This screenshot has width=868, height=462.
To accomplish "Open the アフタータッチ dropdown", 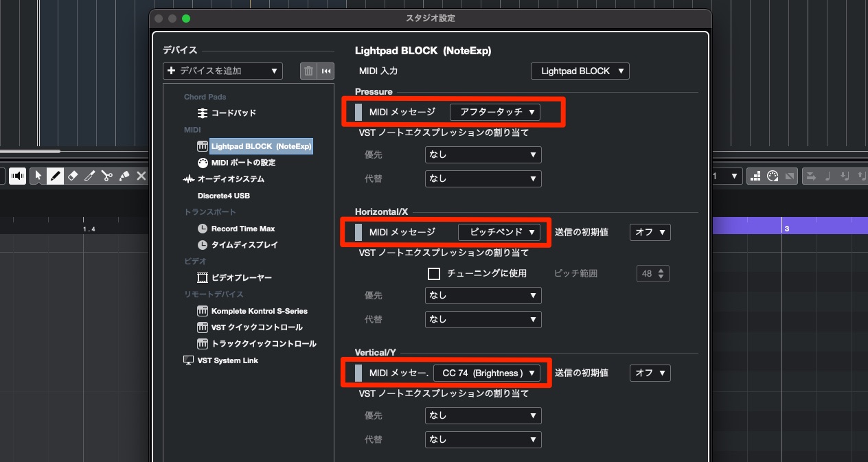I will (x=495, y=112).
